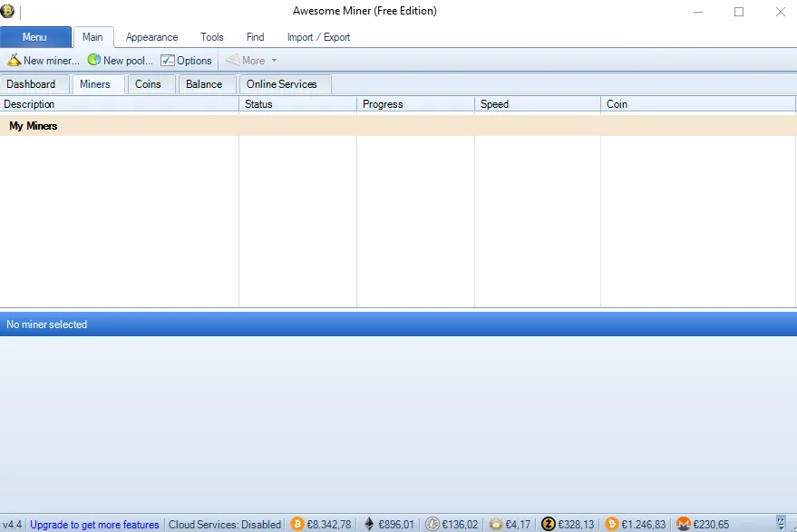Viewport: 797px width, 532px height.
Task: Switch to the Coins tab
Action: click(151, 84)
